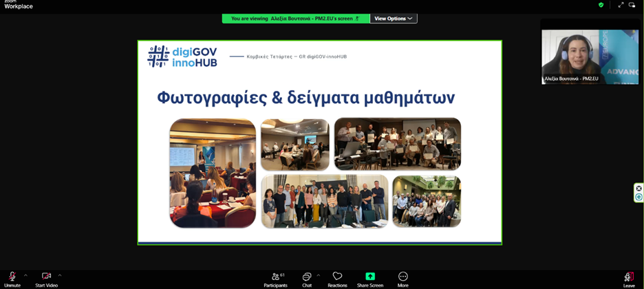Click the green Share Screen icon

(x=370, y=277)
